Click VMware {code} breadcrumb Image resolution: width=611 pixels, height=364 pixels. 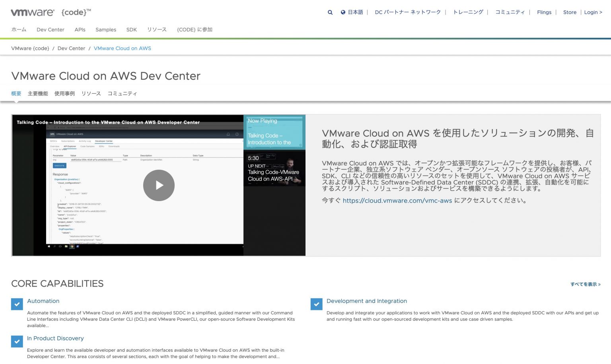point(30,48)
